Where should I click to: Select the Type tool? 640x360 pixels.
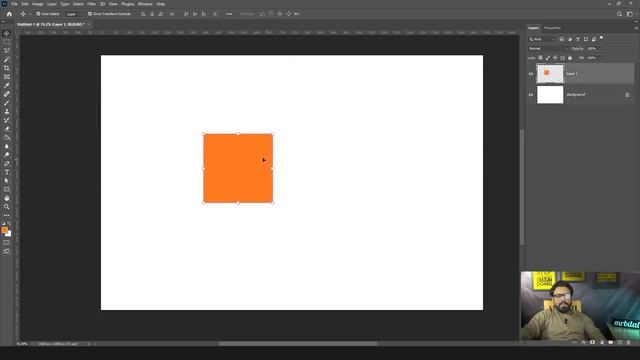pos(7,172)
